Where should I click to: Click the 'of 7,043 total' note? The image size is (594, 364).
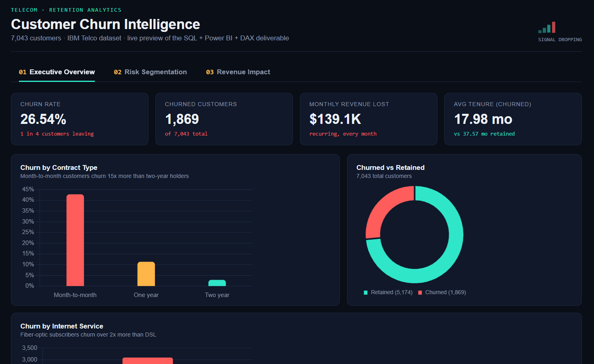click(186, 134)
